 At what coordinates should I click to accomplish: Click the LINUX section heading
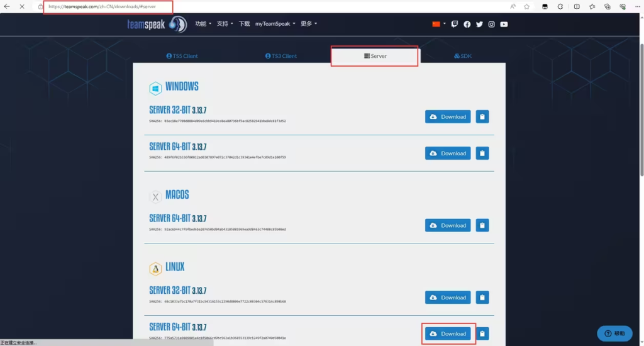[175, 267]
